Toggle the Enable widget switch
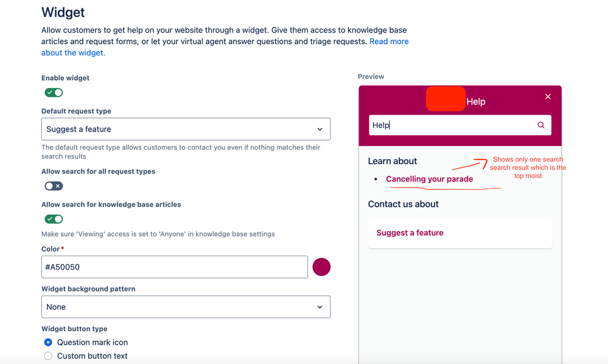This screenshot has width=608, height=364. point(54,93)
